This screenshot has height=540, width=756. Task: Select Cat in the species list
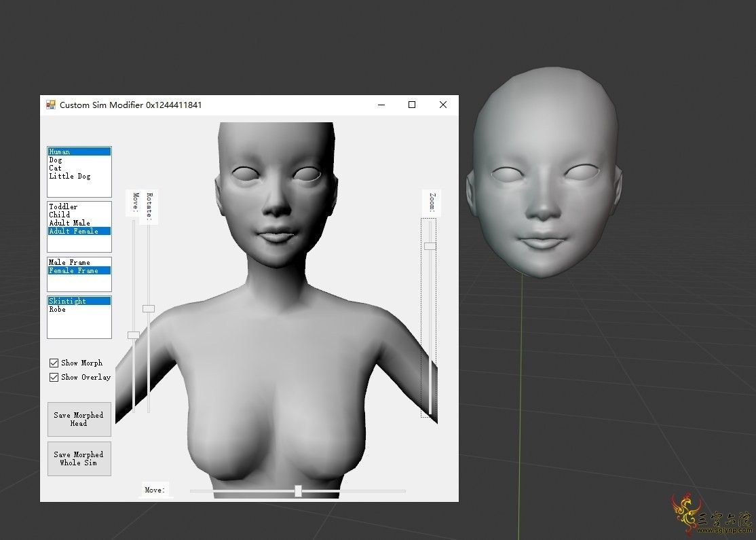pos(79,168)
